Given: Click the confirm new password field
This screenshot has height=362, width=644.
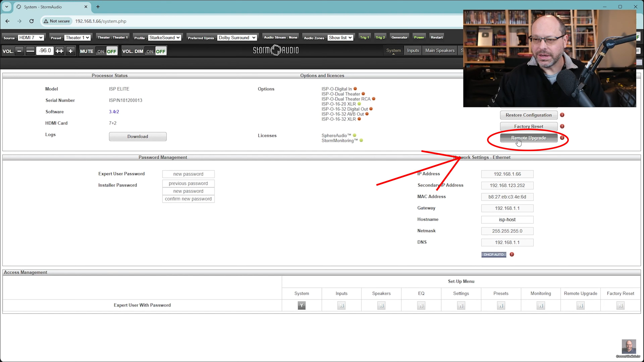Looking at the screenshot, I should (188, 199).
